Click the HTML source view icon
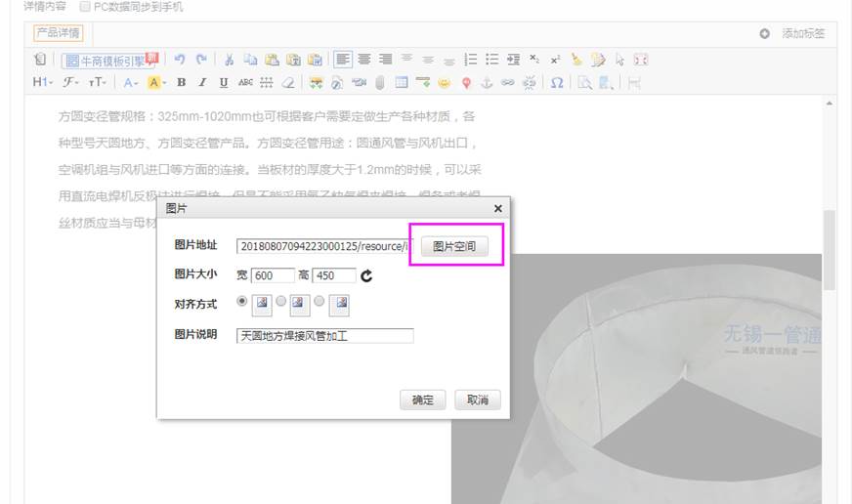 point(40,60)
